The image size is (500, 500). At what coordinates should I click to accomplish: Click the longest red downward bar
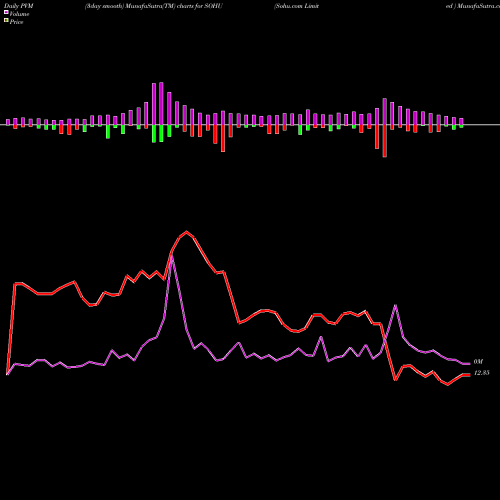(x=385, y=141)
